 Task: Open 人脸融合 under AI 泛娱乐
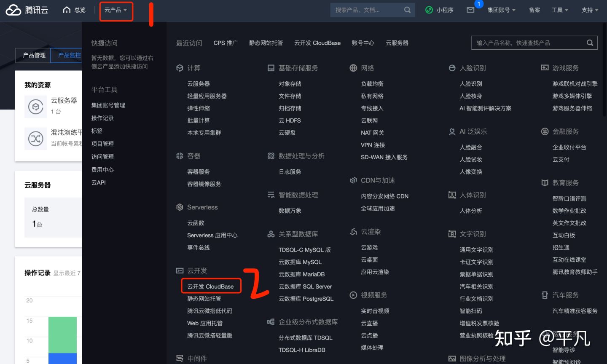coord(471,147)
